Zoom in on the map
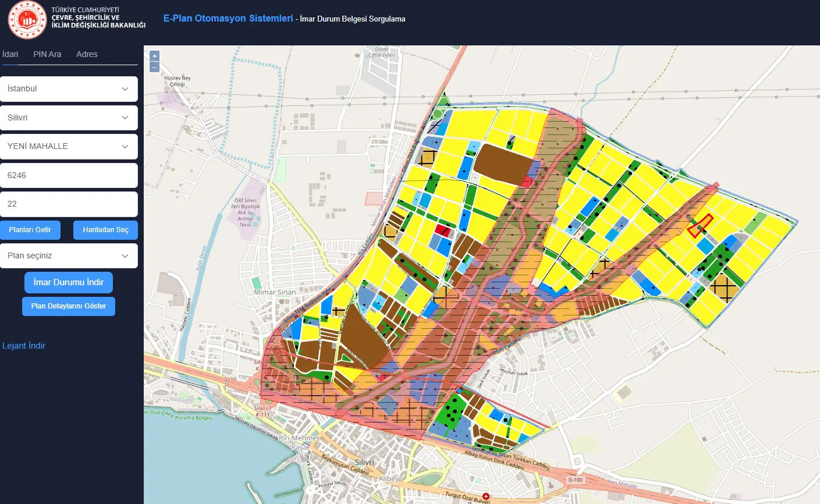The image size is (820, 504). pos(154,56)
